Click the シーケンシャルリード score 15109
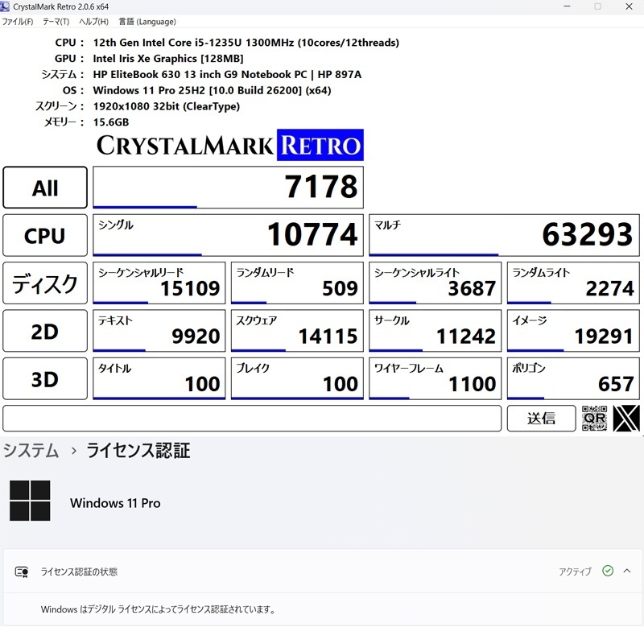 point(159,283)
